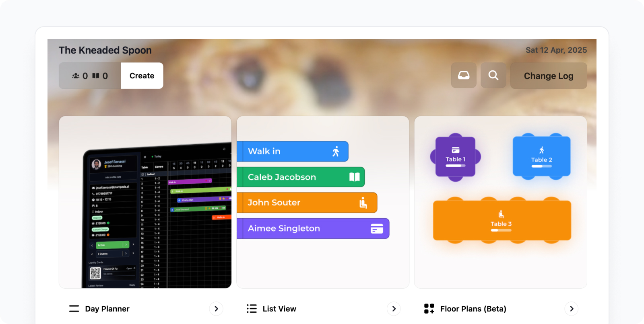Click the search magnifier icon
This screenshot has width=644, height=324.
click(493, 76)
